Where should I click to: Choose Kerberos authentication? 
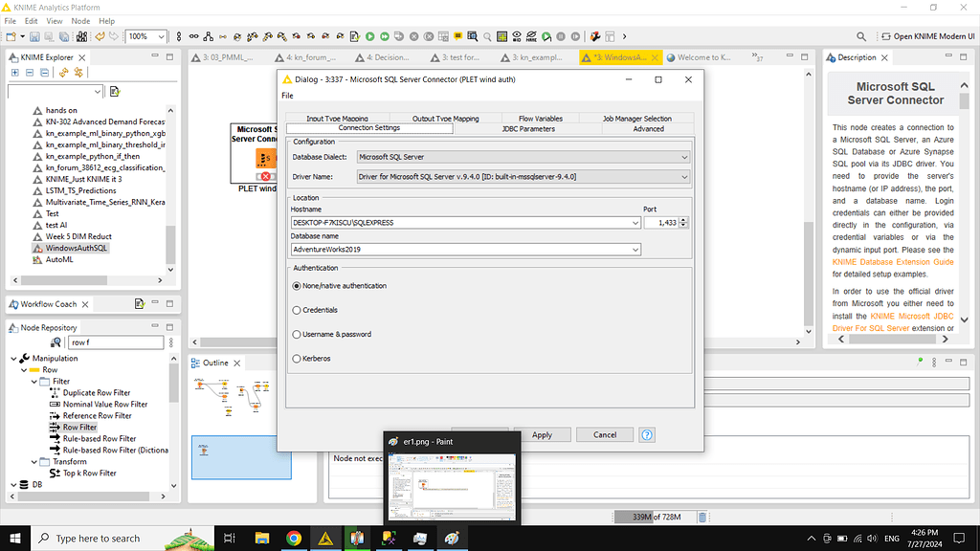pyautogui.click(x=298, y=358)
